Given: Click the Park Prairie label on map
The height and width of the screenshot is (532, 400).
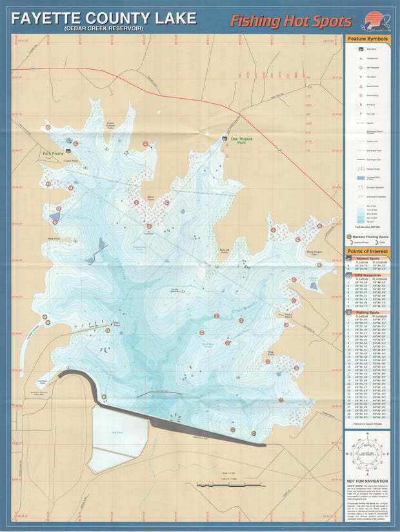Looking at the screenshot, I should (x=55, y=154).
